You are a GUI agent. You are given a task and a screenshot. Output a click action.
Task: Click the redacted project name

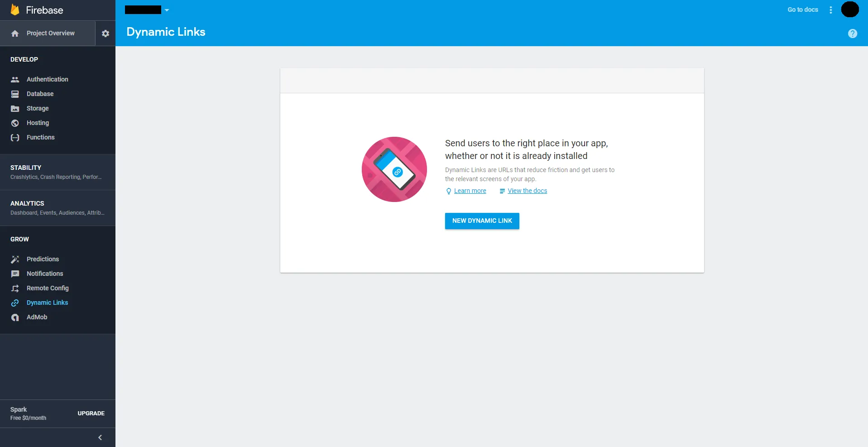tap(143, 10)
